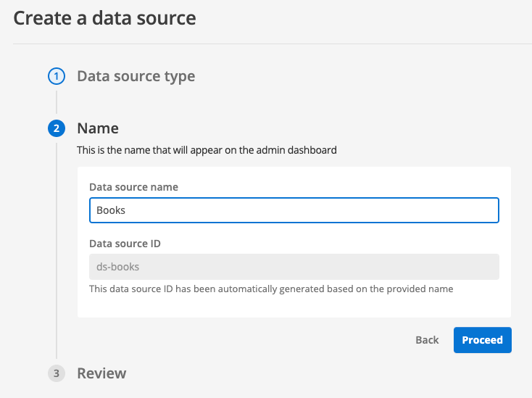Click the disabled ds-books ID field

tap(294, 266)
